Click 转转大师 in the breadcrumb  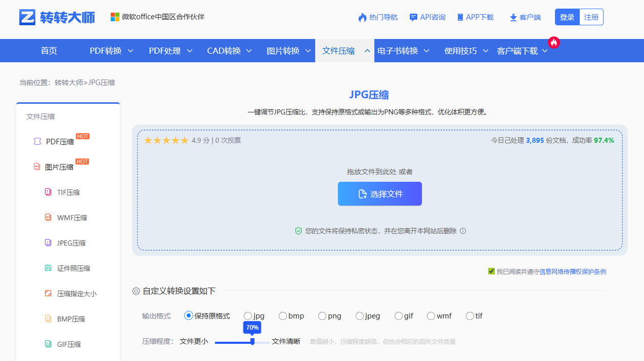pyautogui.click(x=69, y=83)
